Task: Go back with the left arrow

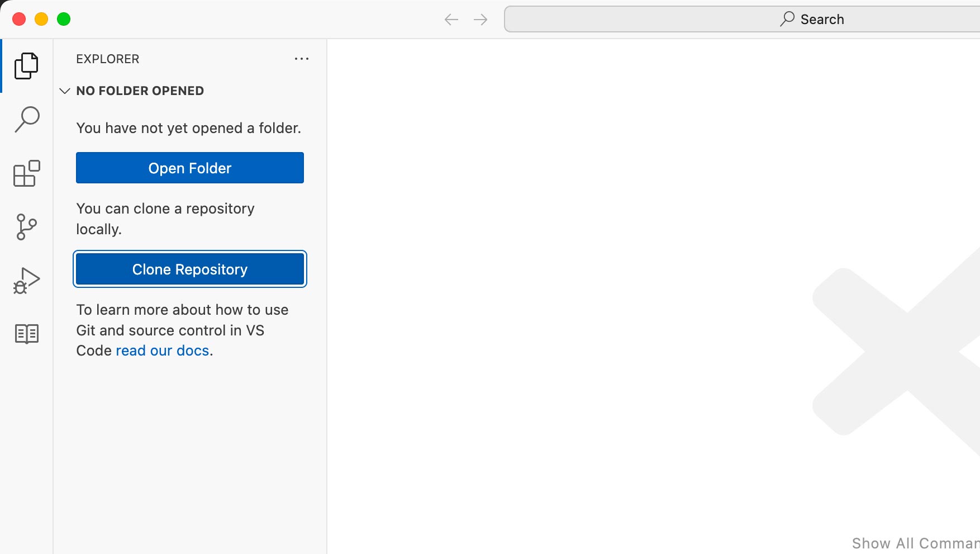Action: point(451,20)
